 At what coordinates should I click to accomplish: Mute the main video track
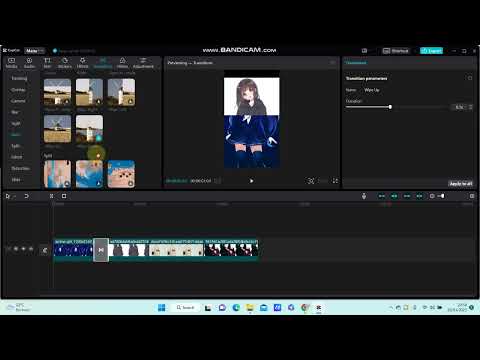tap(31, 249)
